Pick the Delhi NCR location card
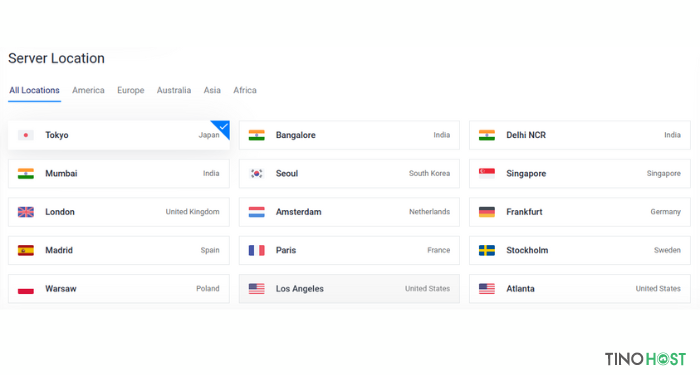The height and width of the screenshot is (375, 700). pos(579,135)
